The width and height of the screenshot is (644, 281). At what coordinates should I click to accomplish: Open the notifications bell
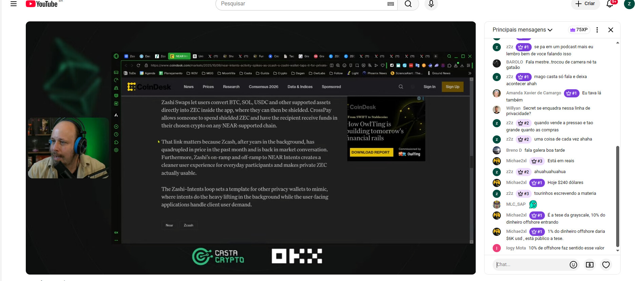[610, 4]
